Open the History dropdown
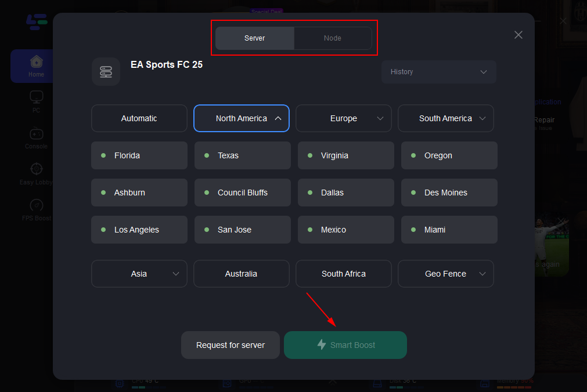The image size is (587, 392). click(439, 72)
